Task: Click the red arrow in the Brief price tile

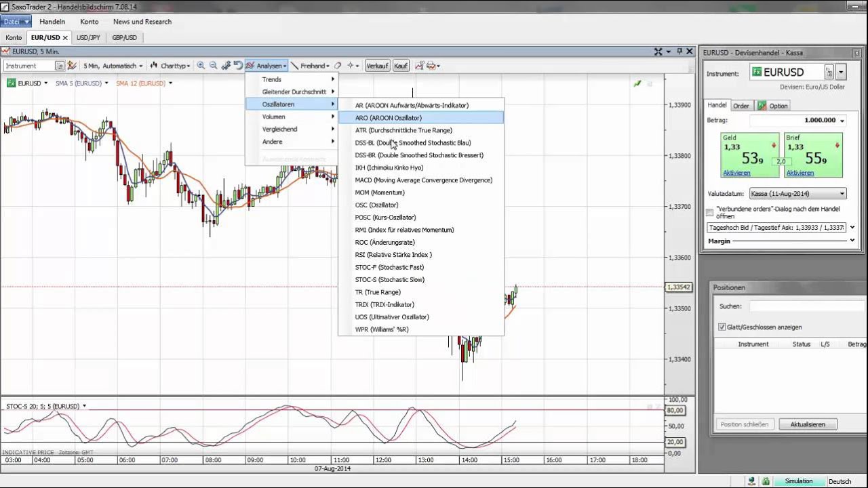Action: click(837, 146)
